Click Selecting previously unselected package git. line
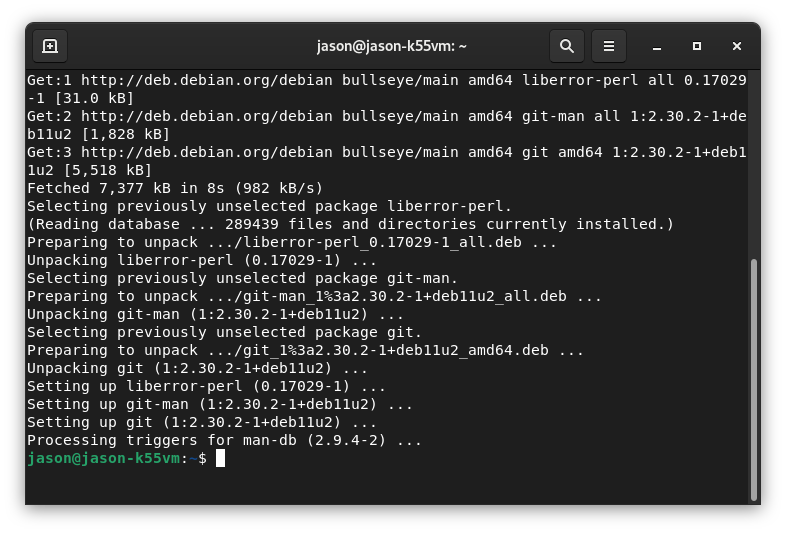786x533 pixels. [x=224, y=332]
